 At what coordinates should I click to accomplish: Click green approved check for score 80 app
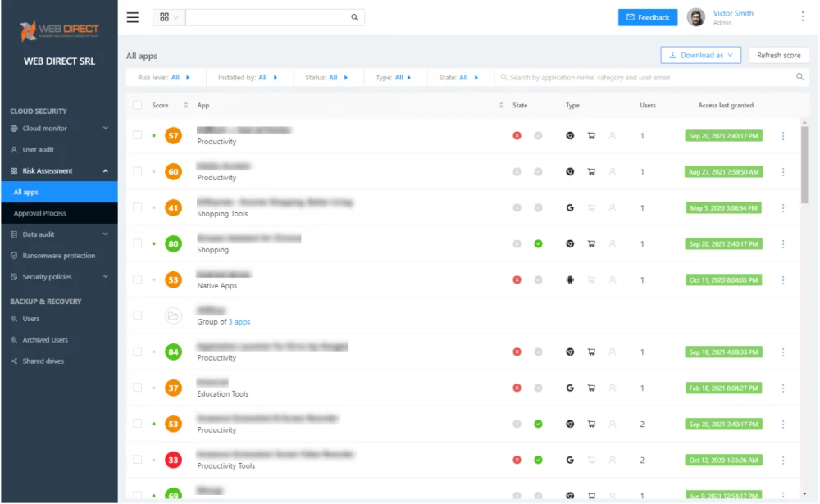point(538,243)
